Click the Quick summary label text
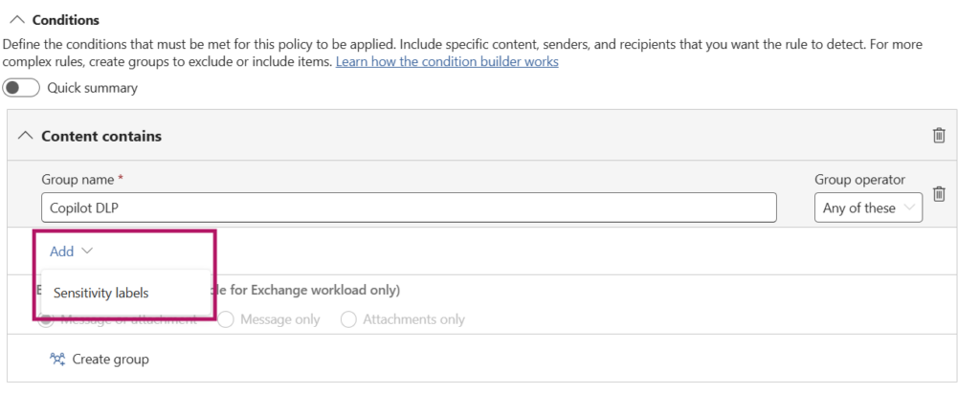Screen dimensions: 980x393 tap(93, 88)
